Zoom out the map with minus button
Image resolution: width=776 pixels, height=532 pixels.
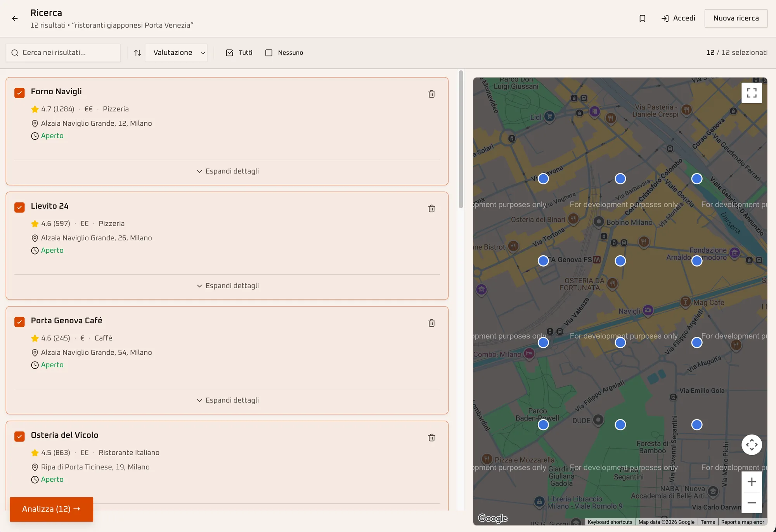point(752,503)
